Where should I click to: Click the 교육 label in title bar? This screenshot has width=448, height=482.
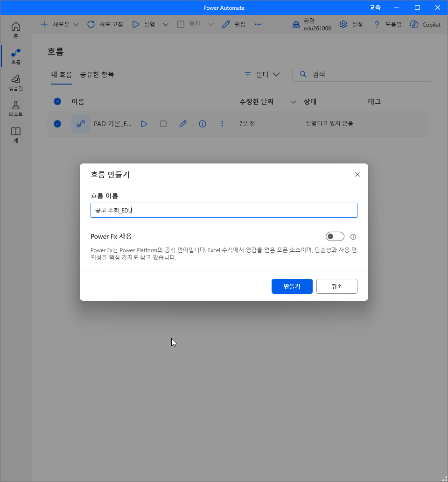pyautogui.click(x=375, y=7)
